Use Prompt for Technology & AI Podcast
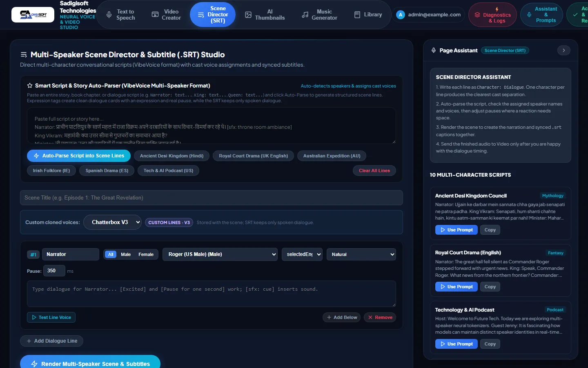The image size is (588, 368). click(456, 344)
